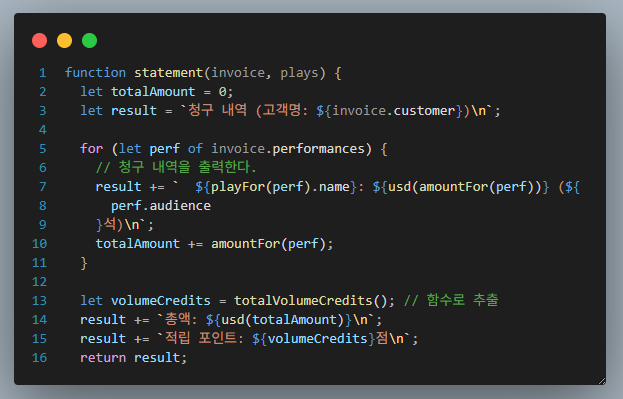Click line number 16
Image resolution: width=623 pixels, height=399 pixels.
[x=39, y=358]
